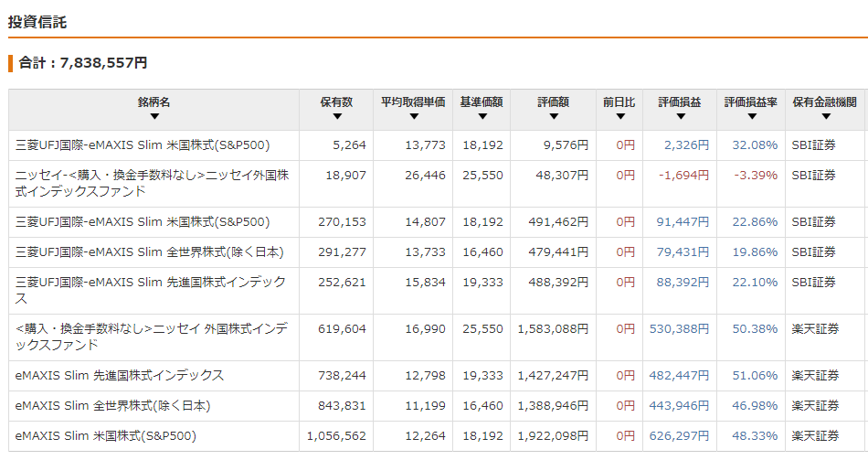Click loss value -1,694円
This screenshot has width=868, height=460.
pyautogui.click(x=683, y=176)
